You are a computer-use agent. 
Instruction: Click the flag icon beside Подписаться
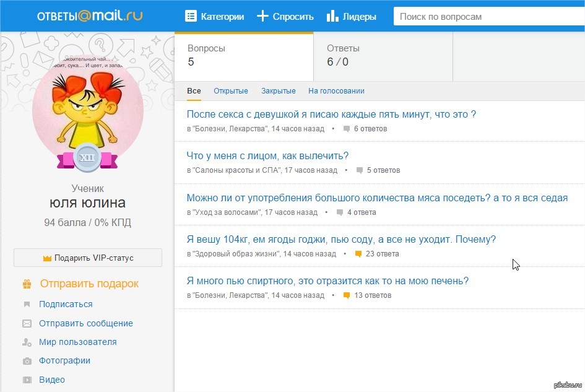27,304
